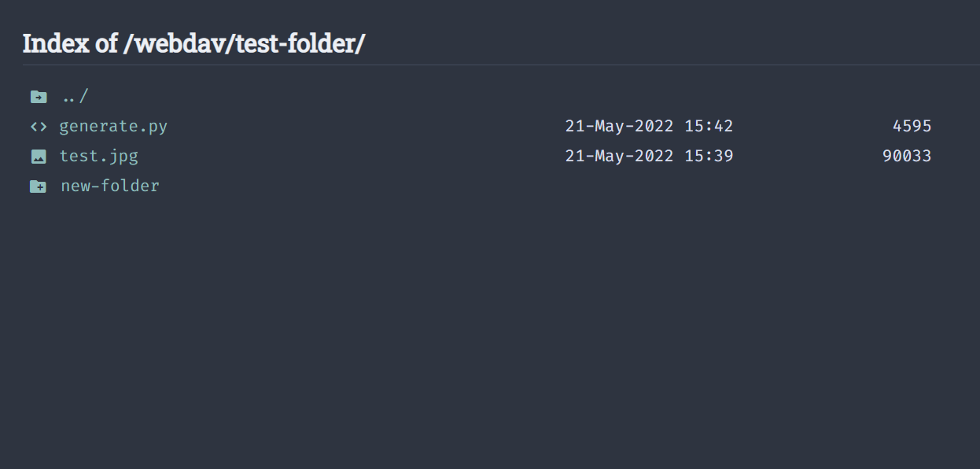
Task: Click the image thumbnail icon for test.jpg
Action: (39, 155)
